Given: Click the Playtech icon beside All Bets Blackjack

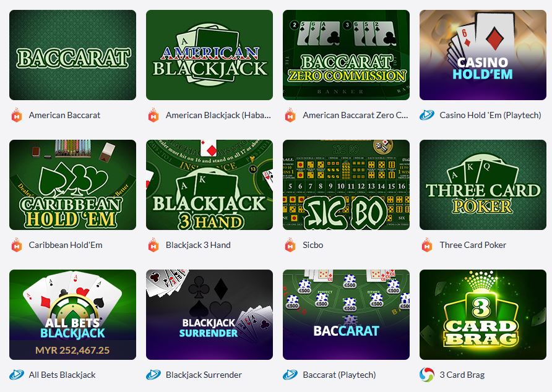Looking at the screenshot, I should click(17, 375).
